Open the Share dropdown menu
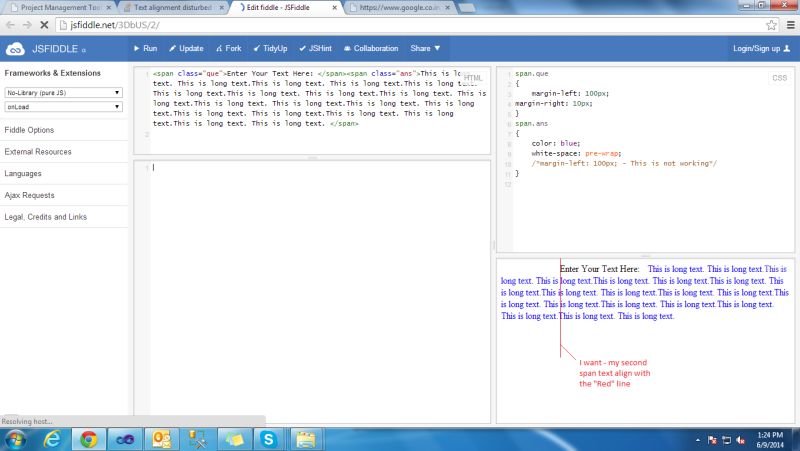Image resolution: width=800 pixels, height=451 pixels. (425, 48)
